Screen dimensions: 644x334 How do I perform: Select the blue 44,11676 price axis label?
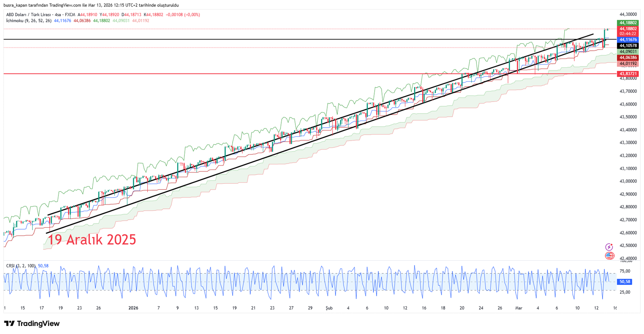627,40
